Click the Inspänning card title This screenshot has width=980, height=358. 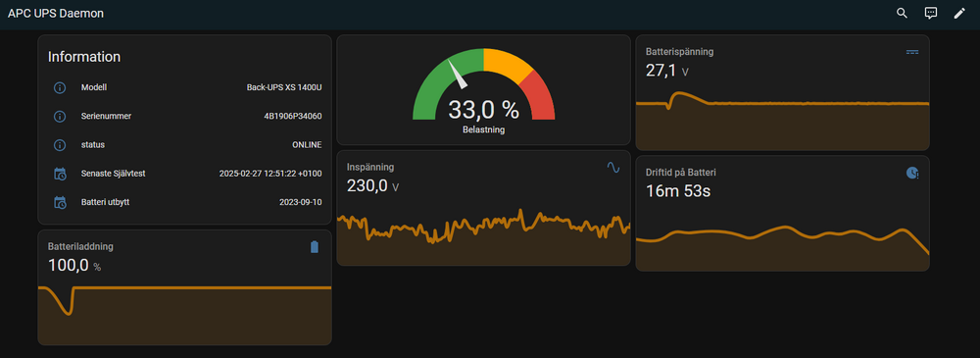tap(370, 167)
